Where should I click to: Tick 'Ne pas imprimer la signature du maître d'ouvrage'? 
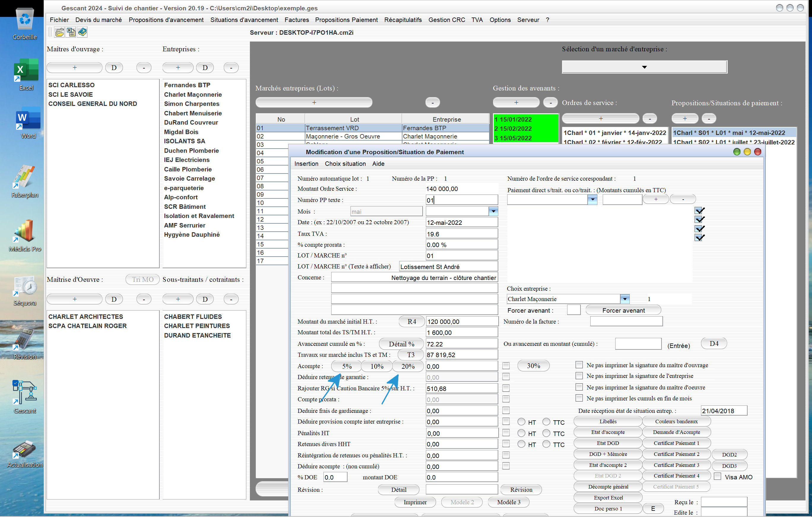pos(579,365)
